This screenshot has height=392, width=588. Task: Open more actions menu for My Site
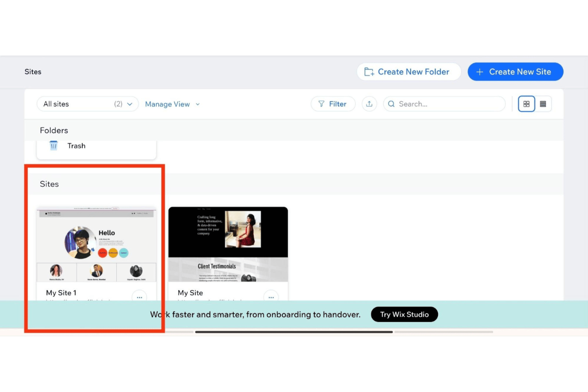coord(271,297)
